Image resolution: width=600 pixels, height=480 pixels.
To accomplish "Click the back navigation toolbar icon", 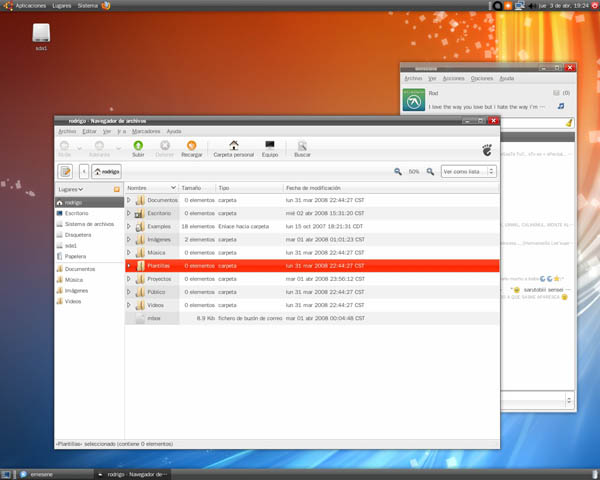I will pyautogui.click(x=64, y=145).
